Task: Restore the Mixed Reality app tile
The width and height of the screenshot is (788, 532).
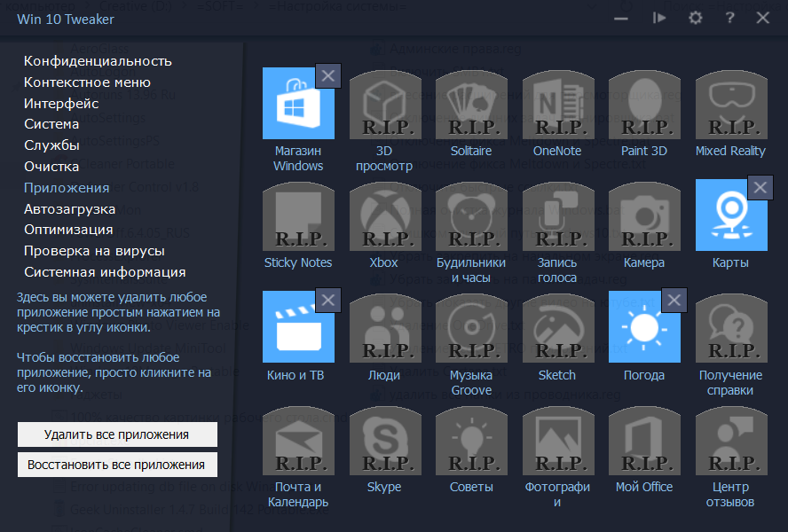Action: (x=731, y=105)
